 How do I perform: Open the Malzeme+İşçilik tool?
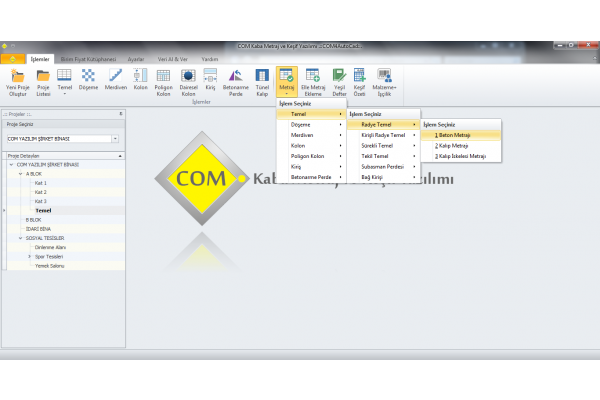pos(384,82)
